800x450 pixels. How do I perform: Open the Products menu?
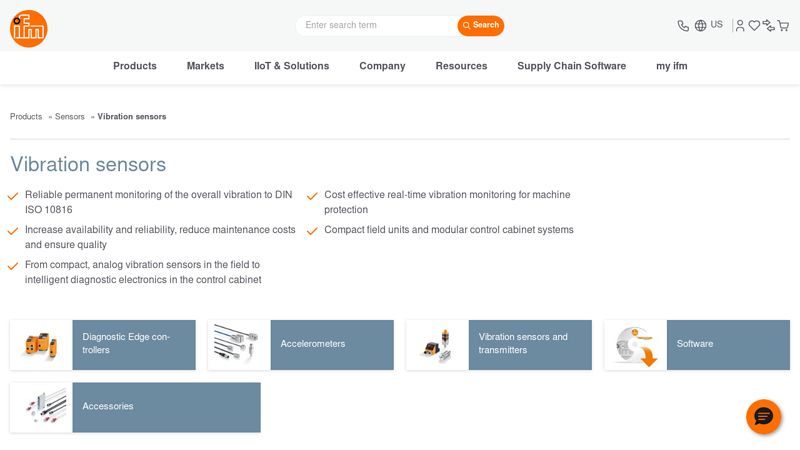(x=135, y=66)
